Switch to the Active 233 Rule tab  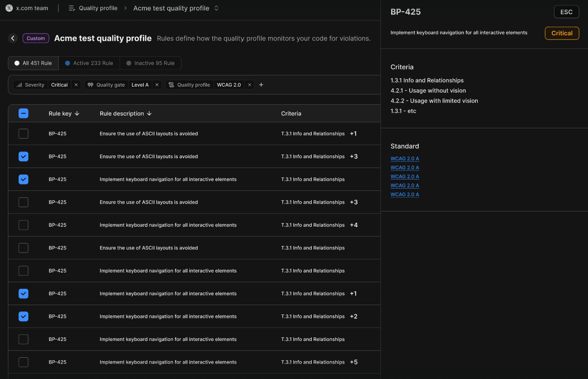(x=89, y=63)
